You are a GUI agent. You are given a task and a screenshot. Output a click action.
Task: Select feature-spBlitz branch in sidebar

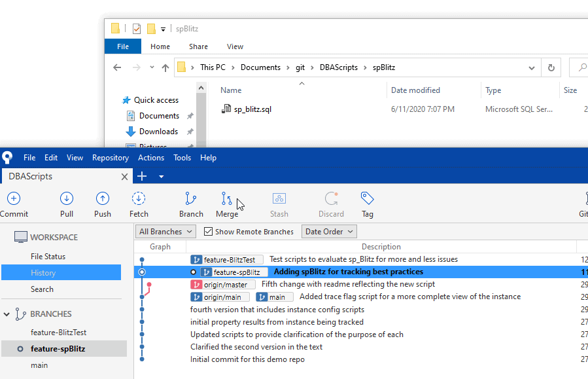coord(64,349)
